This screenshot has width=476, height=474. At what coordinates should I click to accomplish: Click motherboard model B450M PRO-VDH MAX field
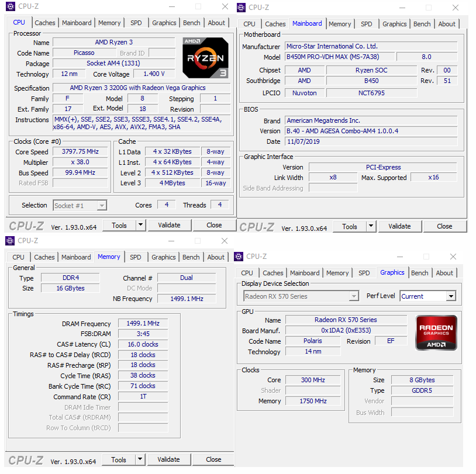coord(340,57)
